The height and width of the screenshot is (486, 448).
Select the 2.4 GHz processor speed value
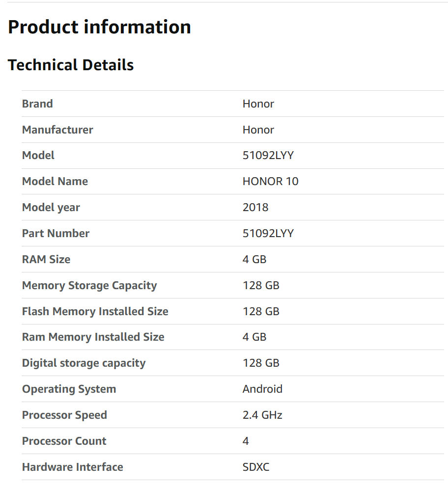262,415
